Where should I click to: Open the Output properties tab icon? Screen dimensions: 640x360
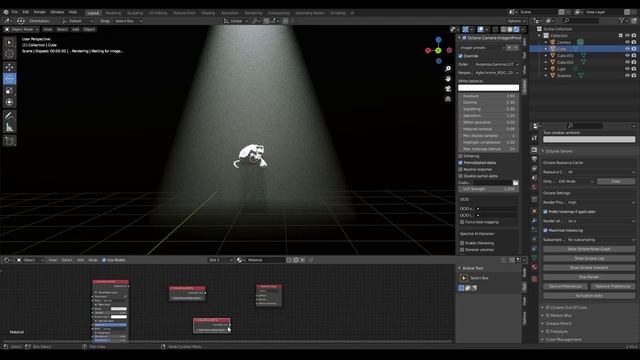534,159
